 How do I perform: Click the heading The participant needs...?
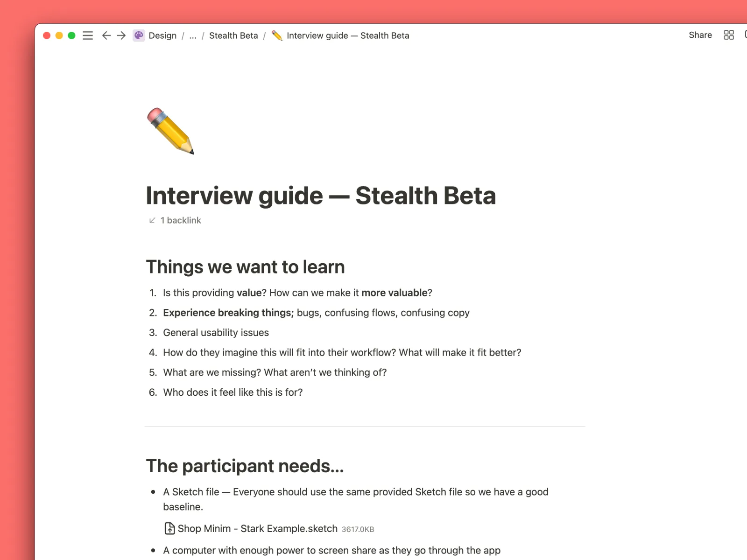tap(245, 466)
